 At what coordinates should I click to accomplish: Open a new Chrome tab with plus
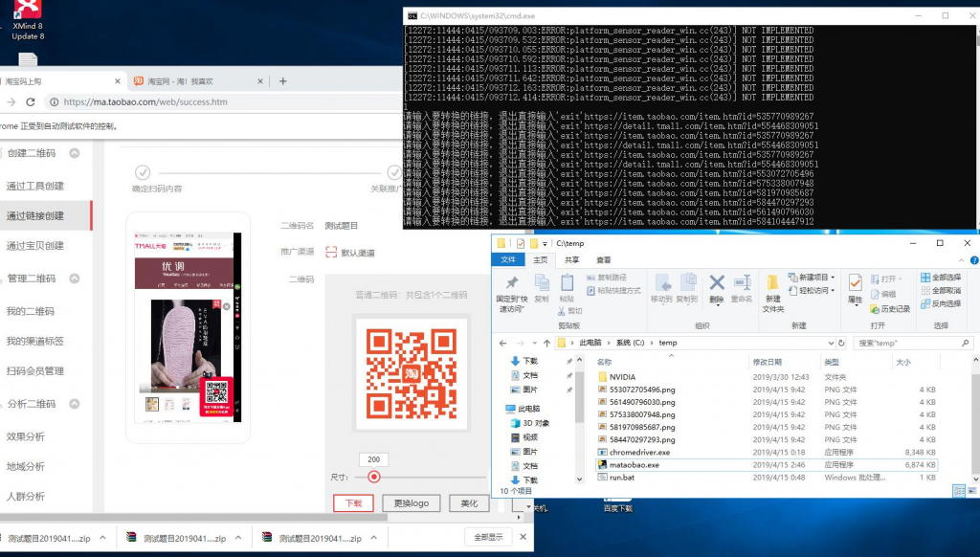pyautogui.click(x=282, y=81)
